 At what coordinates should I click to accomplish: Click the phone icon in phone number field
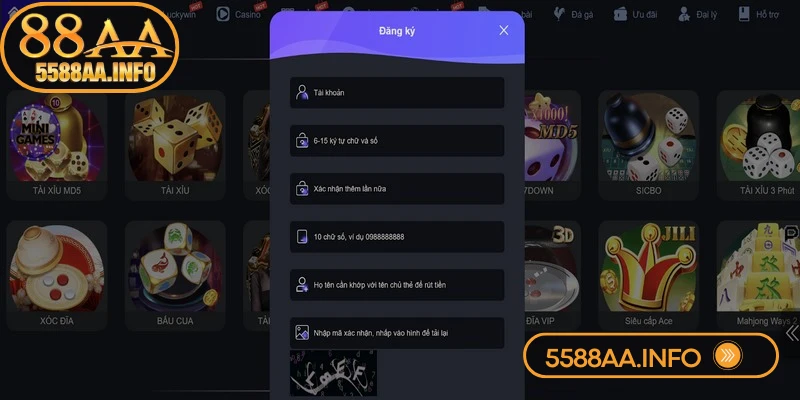302,236
